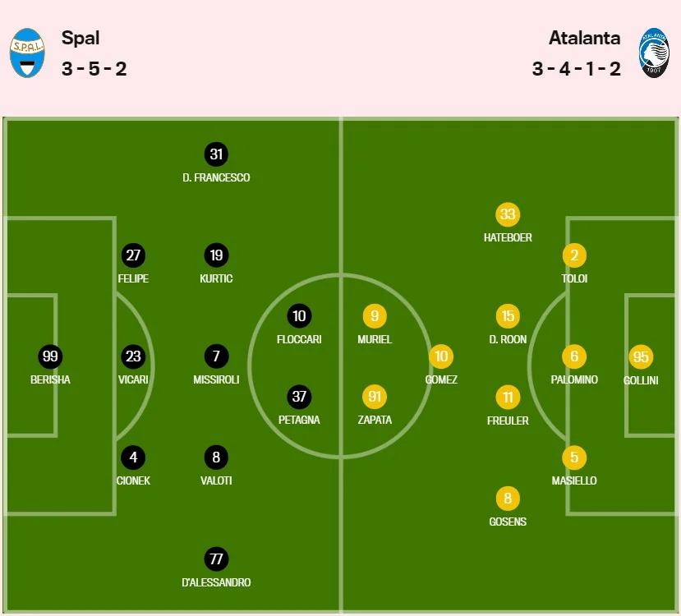Click the Kurtic player name label

216,278
